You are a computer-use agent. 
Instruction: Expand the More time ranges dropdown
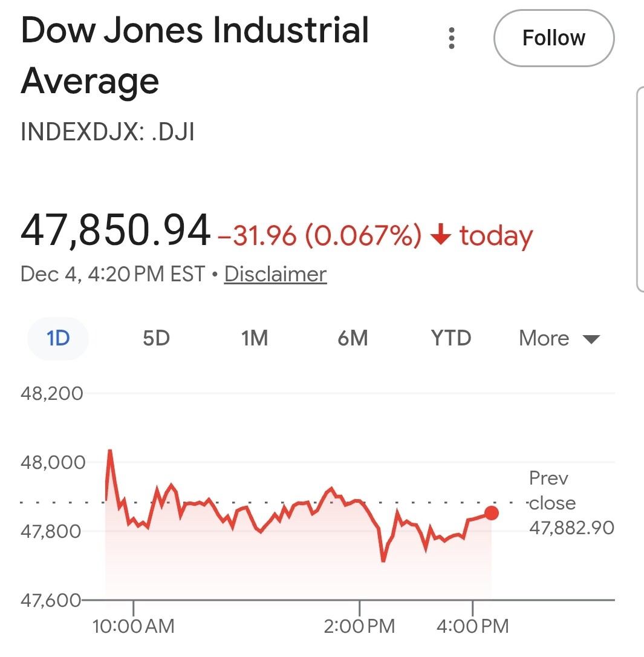click(544, 338)
